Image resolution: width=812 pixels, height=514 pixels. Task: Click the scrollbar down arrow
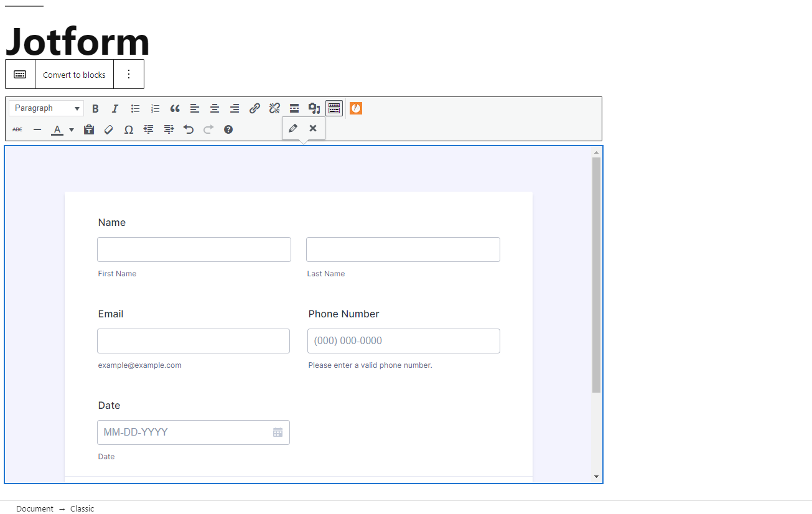click(x=596, y=477)
